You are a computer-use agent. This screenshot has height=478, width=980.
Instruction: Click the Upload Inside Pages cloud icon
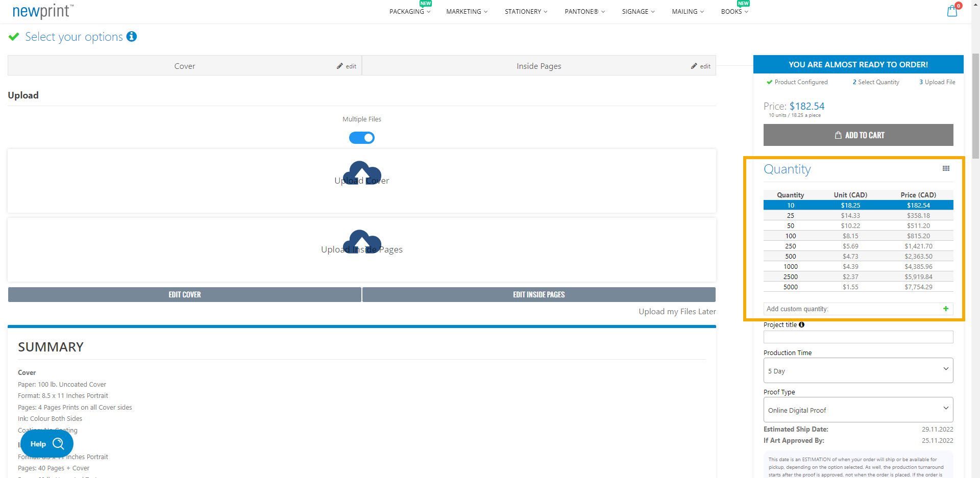coord(362,242)
